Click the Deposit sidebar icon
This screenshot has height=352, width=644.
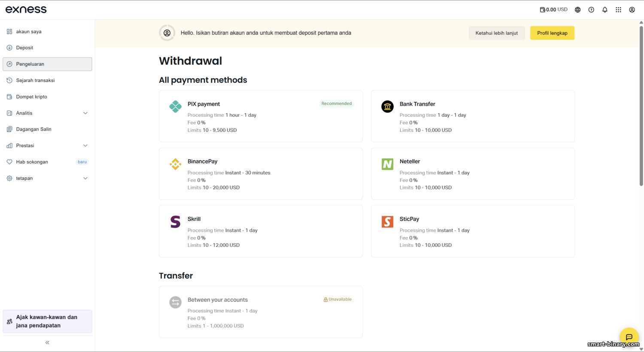pos(9,48)
